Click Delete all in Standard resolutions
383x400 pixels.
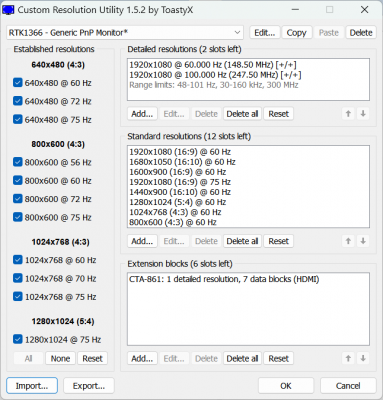click(242, 241)
